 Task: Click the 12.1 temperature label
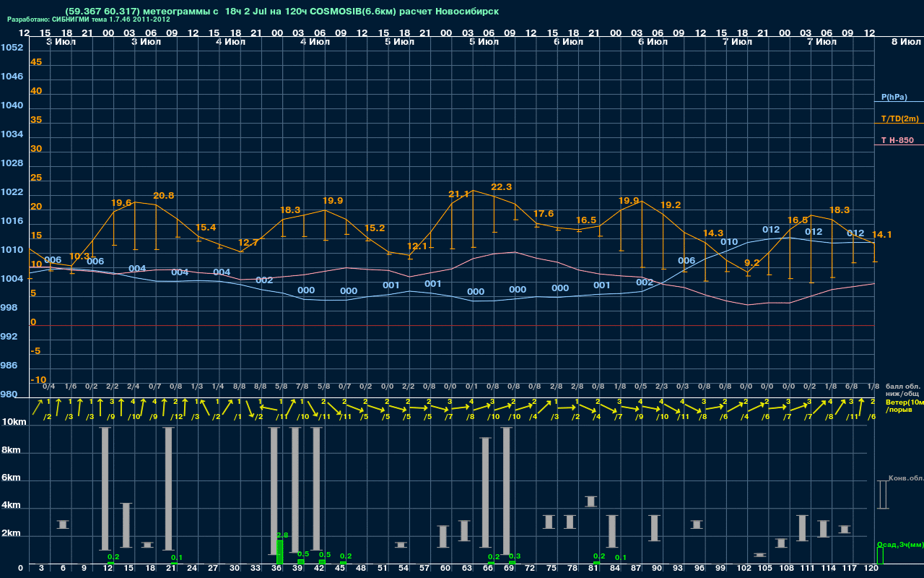pos(417,246)
